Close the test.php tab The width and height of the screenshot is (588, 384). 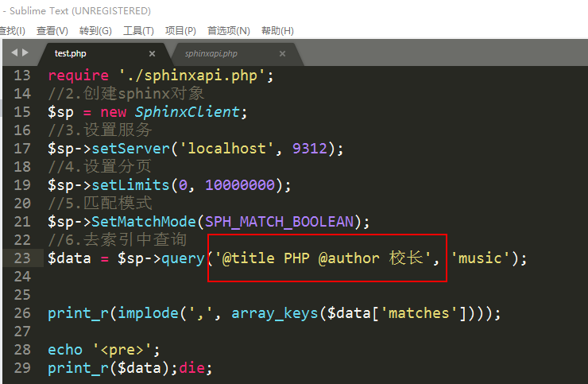coord(152,53)
